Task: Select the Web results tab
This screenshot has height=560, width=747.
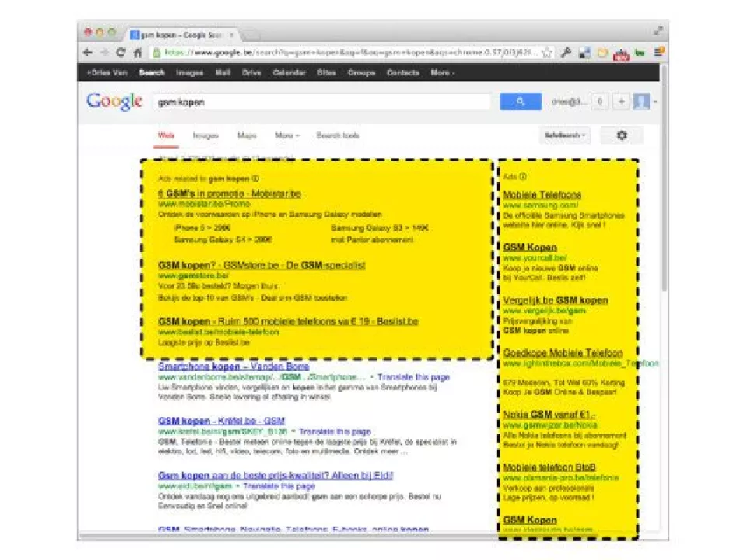Action: 166,135
